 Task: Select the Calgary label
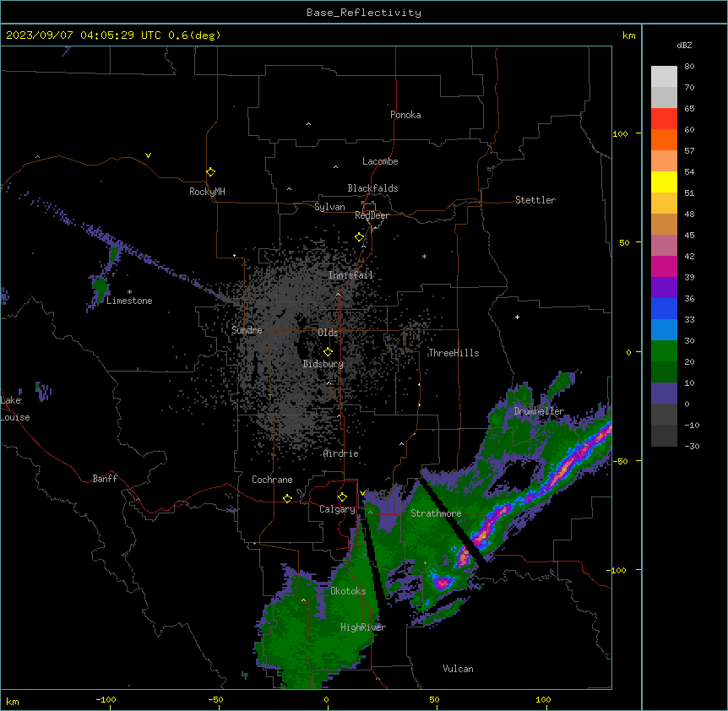coord(337,509)
